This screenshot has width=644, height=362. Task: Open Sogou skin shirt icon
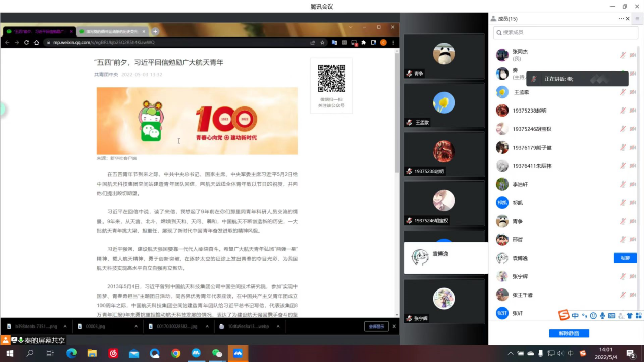point(630,316)
